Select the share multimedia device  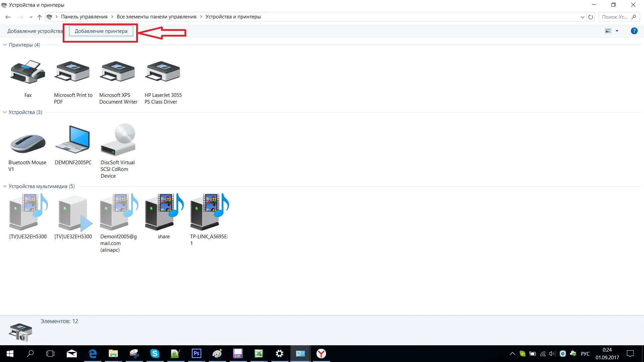point(164,212)
